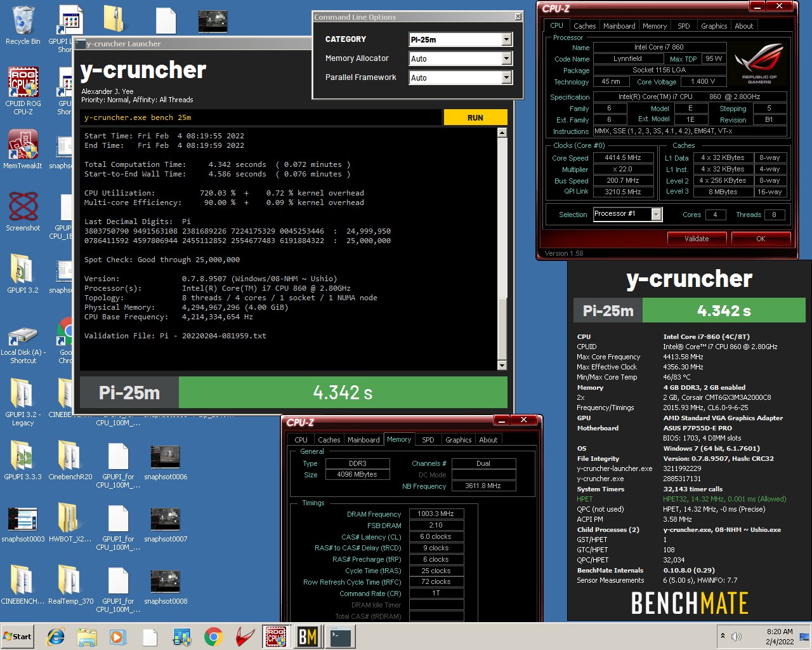Image resolution: width=812 pixels, height=650 pixels.
Task: Click the DRAM Frequency value 1003.3 MHz
Action: [x=436, y=514]
